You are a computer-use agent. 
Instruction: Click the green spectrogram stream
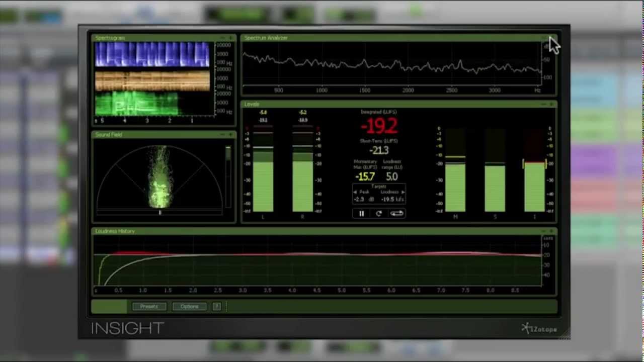(x=137, y=103)
